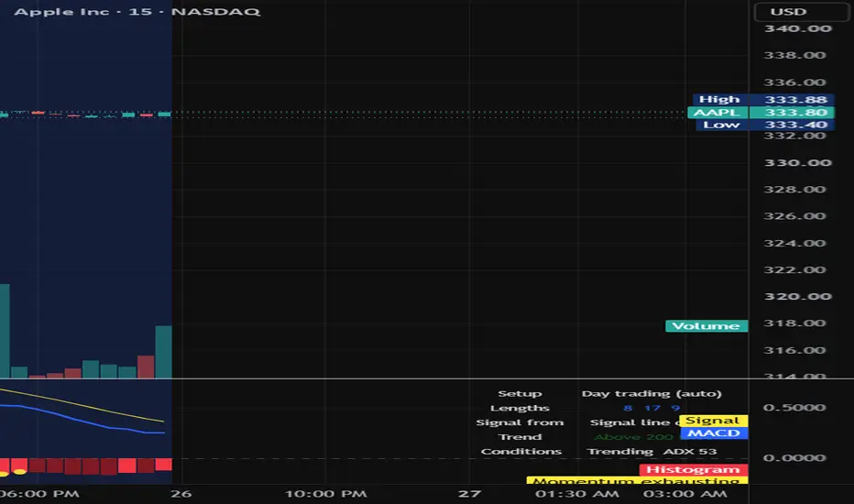Click the yellow Signal label
This screenshot has width=854, height=504.
click(x=713, y=421)
